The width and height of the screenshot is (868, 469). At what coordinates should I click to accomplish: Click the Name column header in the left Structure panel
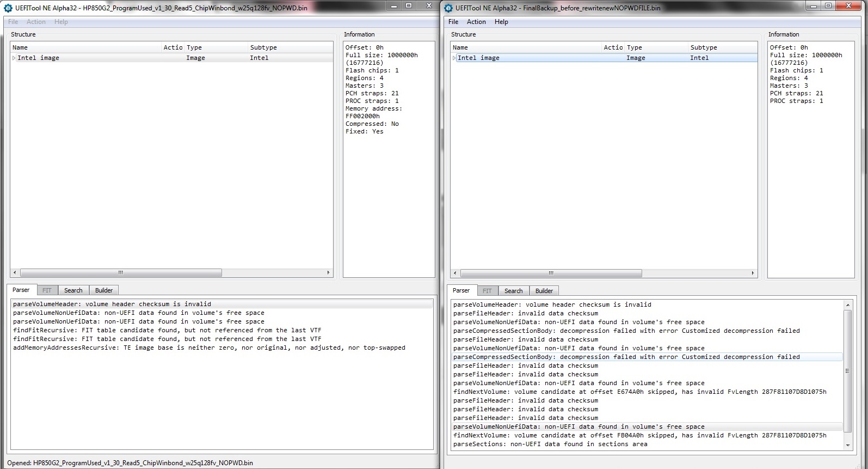point(20,47)
